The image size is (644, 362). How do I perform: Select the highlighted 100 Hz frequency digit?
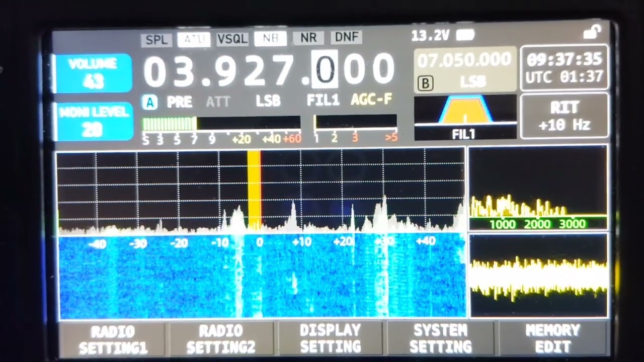[x=325, y=69]
